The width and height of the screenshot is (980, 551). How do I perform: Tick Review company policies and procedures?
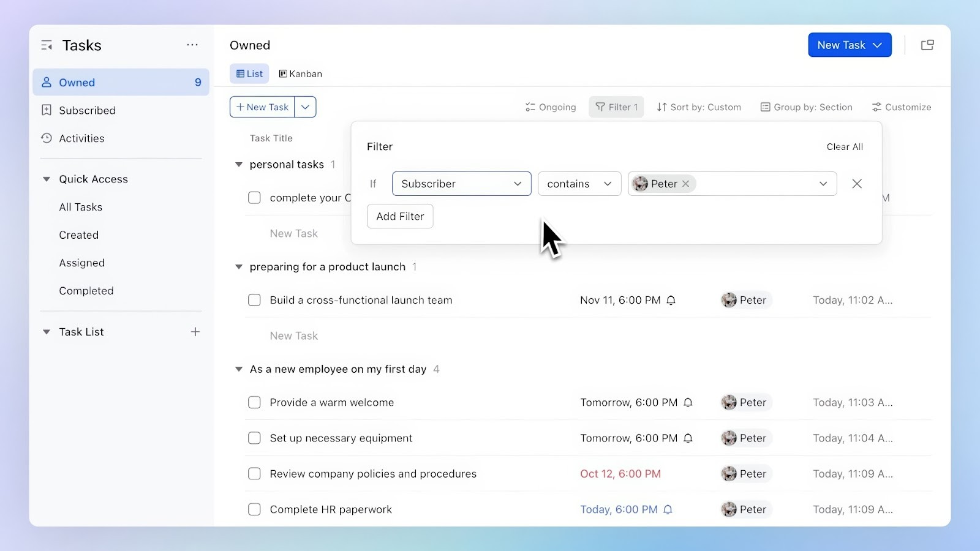[254, 473]
